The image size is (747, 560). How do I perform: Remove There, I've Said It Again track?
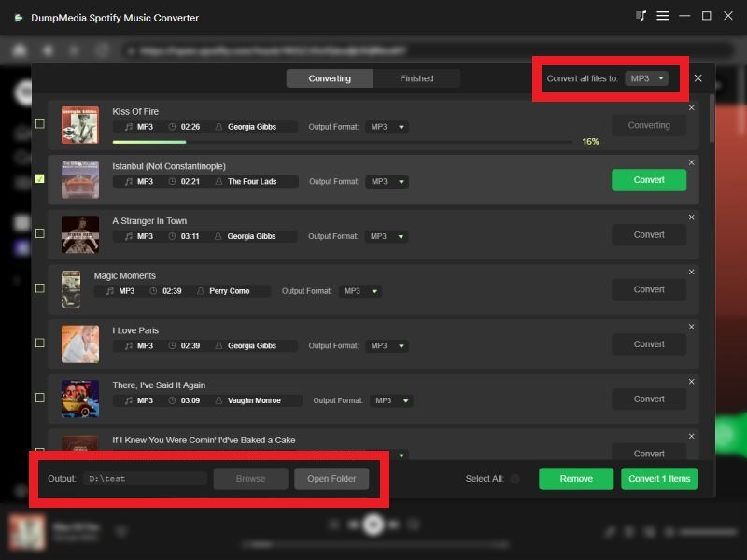(691, 382)
